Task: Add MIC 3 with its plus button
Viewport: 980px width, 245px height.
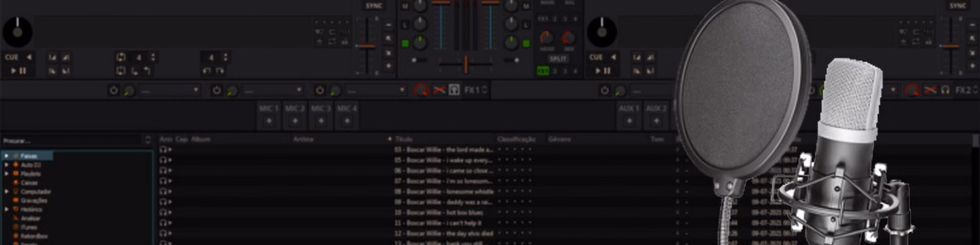Action: (x=321, y=121)
